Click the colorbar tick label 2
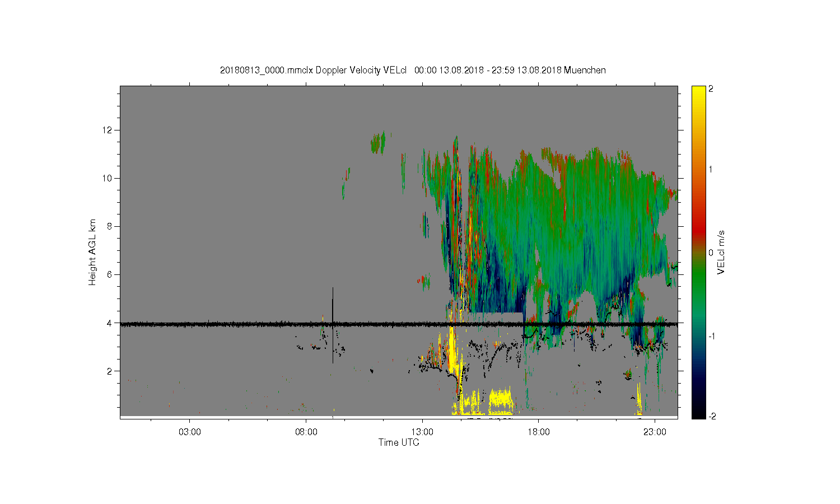Viewport: 840px width, 504px height. point(711,89)
